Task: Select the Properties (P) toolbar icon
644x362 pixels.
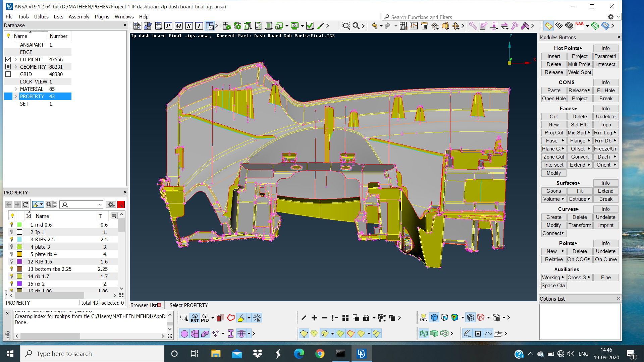Action: point(168,26)
